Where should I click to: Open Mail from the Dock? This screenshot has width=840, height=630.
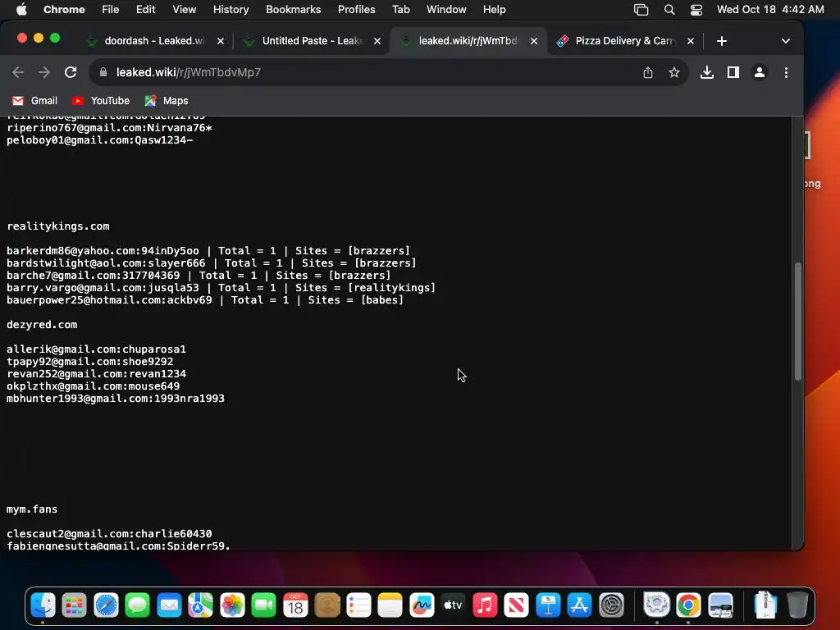[x=169, y=605]
